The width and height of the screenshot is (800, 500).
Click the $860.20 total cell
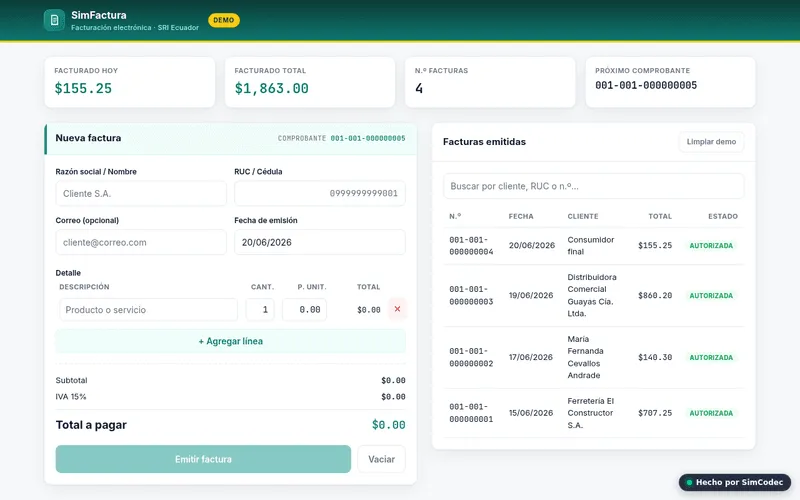click(x=655, y=295)
